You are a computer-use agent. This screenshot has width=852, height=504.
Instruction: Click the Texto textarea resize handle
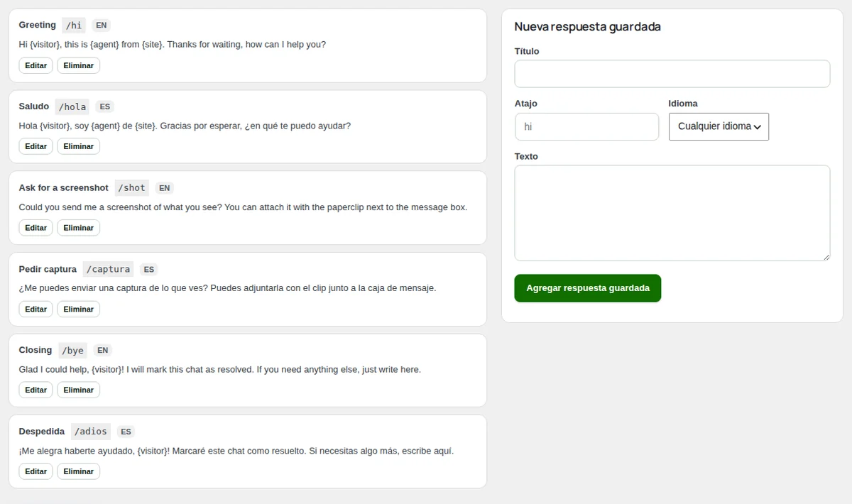coord(826,256)
